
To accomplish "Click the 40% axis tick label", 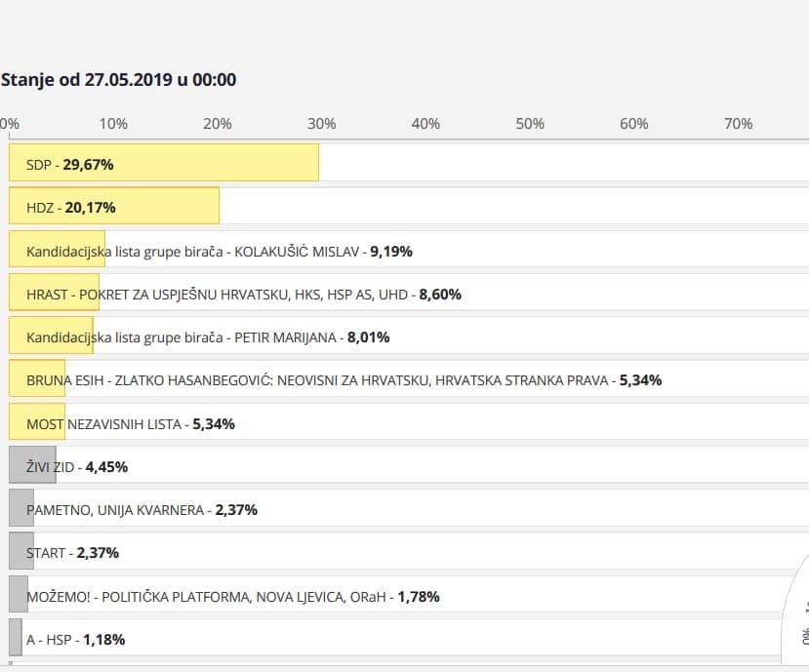I will (425, 124).
